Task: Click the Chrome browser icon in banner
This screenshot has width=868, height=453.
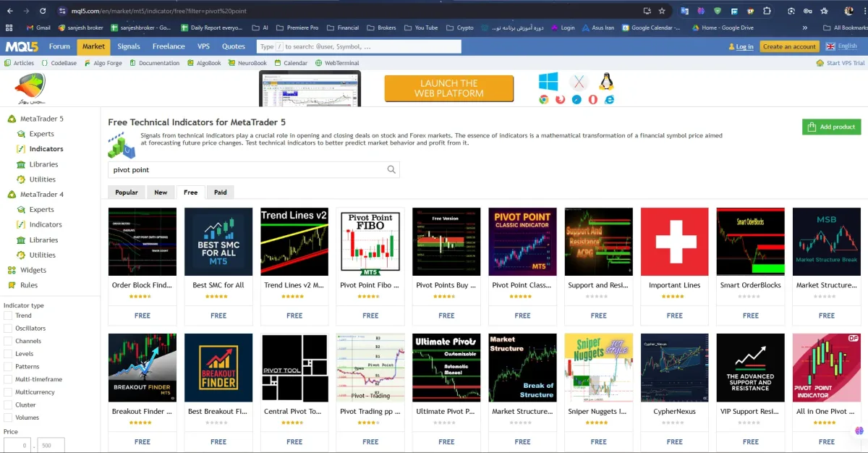Action: [x=543, y=99]
